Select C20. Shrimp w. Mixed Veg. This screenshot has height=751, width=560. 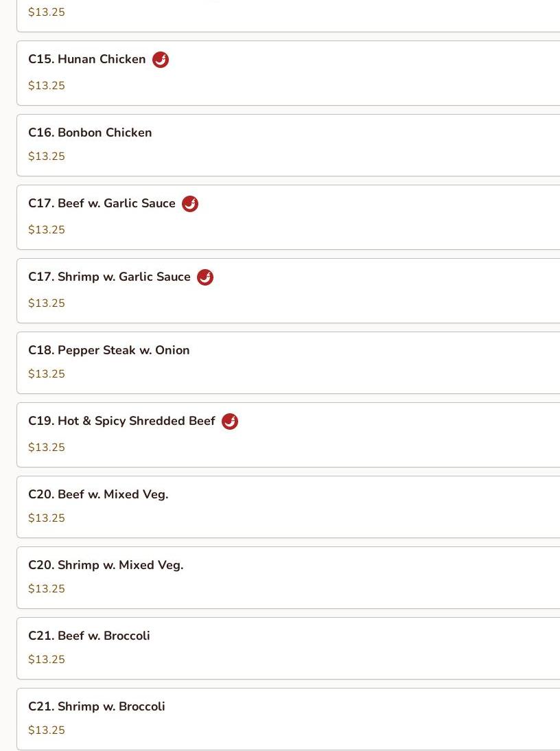289,577
